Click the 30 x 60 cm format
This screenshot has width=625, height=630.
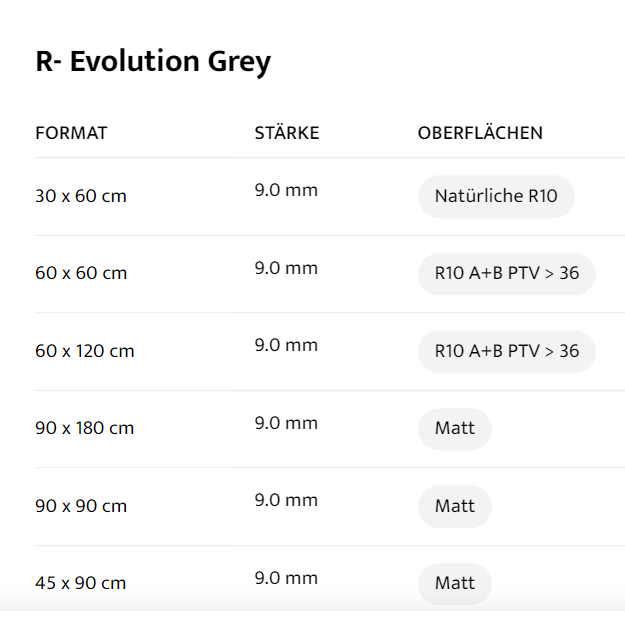[x=81, y=196]
